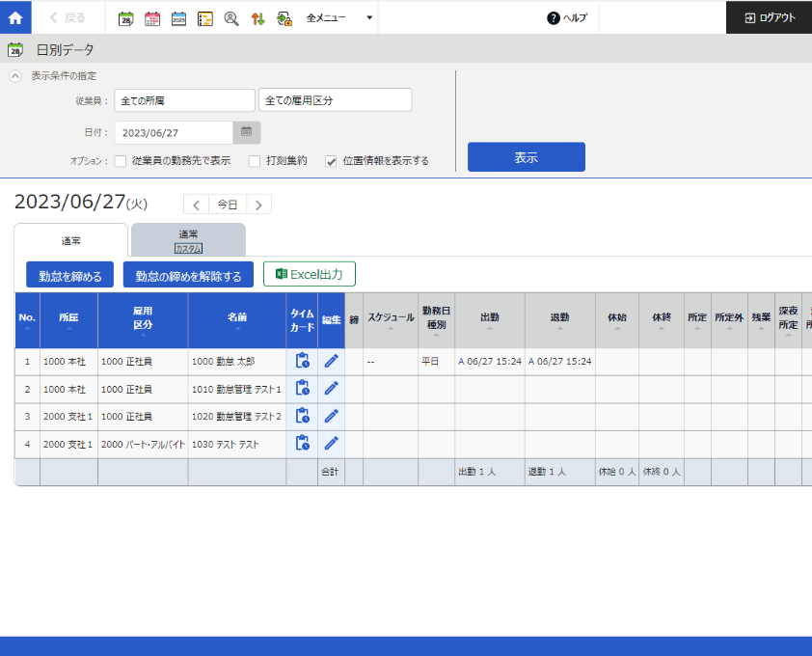Go to the home screen icon
This screenshot has height=656, width=812.
[15, 17]
